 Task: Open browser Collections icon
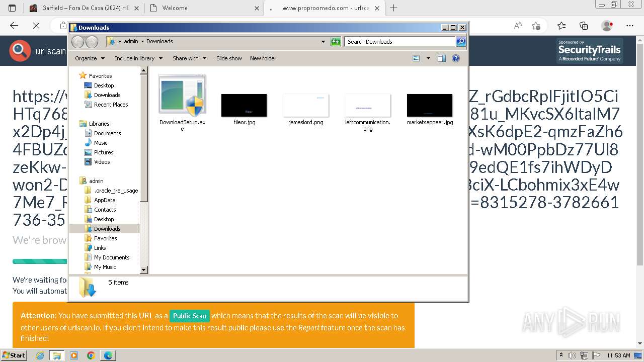tap(584, 26)
